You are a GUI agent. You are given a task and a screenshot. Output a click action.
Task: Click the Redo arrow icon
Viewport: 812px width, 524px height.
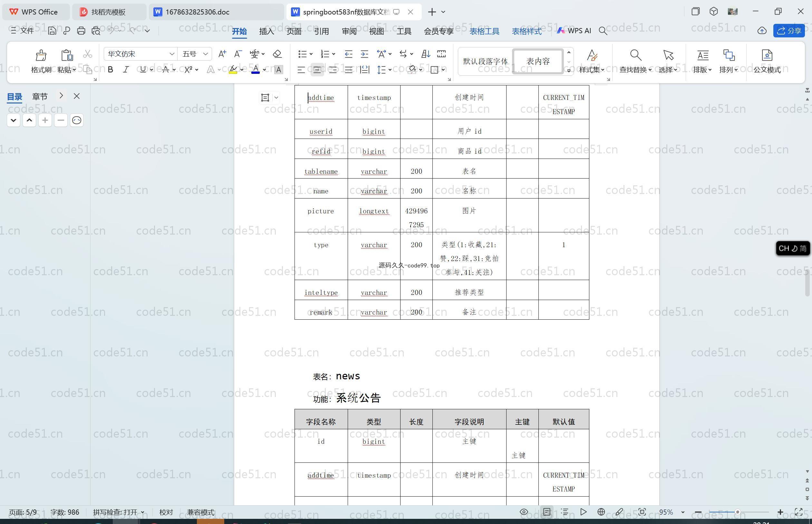click(133, 31)
